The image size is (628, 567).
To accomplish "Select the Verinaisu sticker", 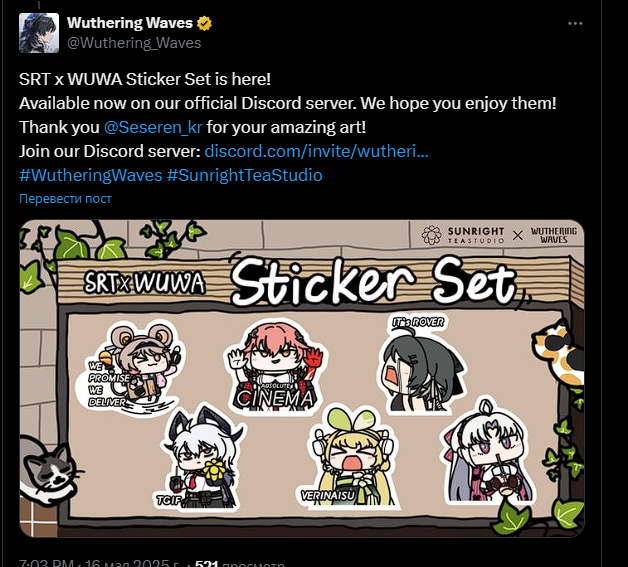I will pyautogui.click(x=349, y=458).
